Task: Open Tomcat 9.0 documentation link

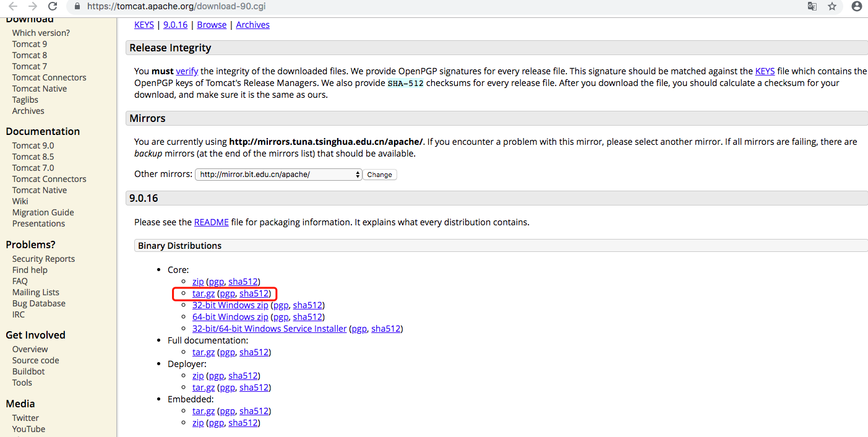Action: coord(33,145)
